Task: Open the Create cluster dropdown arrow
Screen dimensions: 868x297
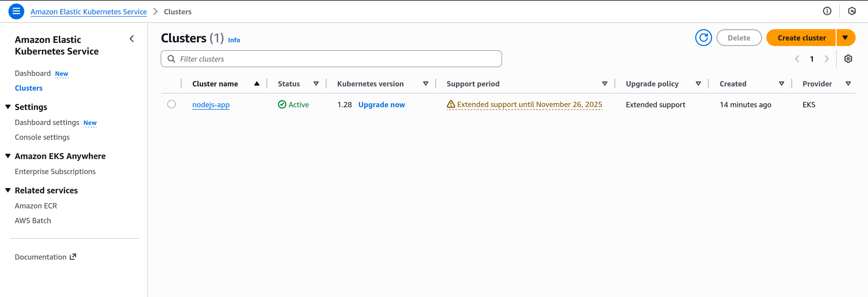Action: 846,37
